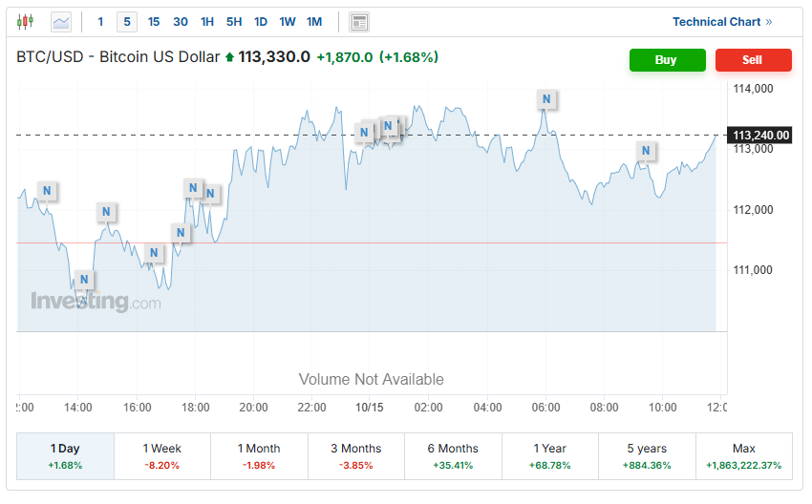Open the news marker near 10:00
Viewport: 812px width, 504px height.
pyautogui.click(x=646, y=150)
